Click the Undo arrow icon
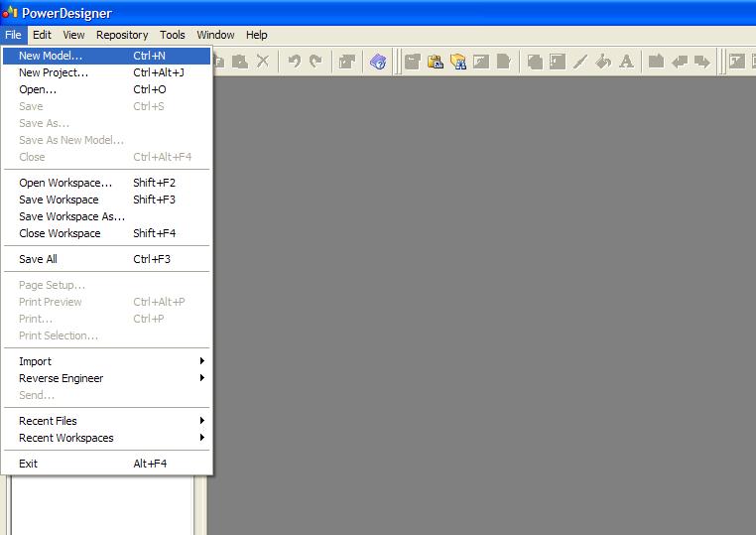Viewport: 756px width, 535px height. (295, 62)
